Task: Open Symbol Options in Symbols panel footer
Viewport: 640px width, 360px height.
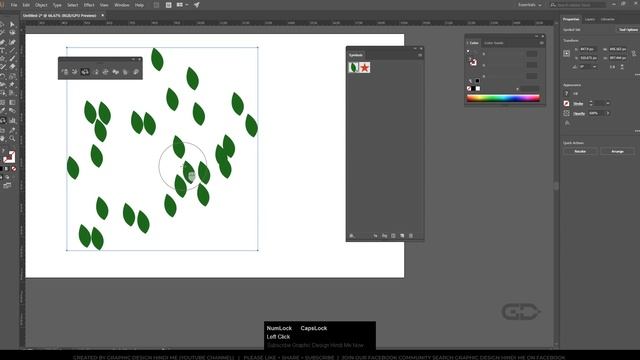Action: (x=393, y=236)
